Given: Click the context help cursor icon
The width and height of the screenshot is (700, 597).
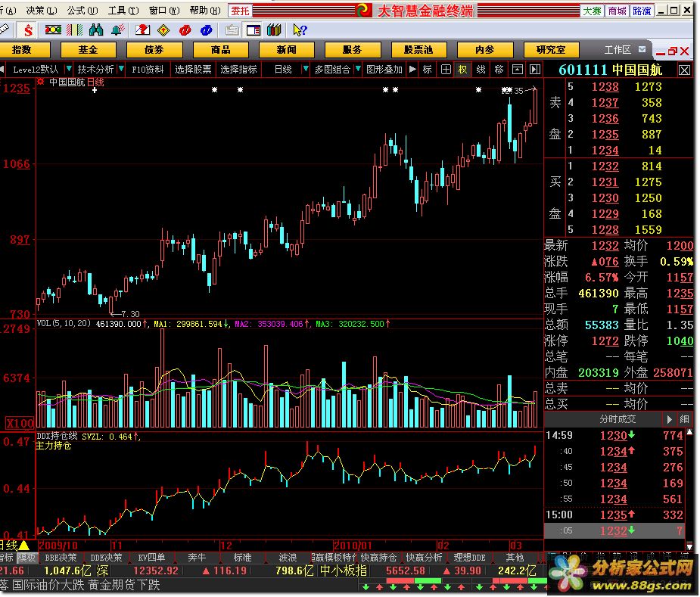Looking at the screenshot, I should (x=300, y=30).
